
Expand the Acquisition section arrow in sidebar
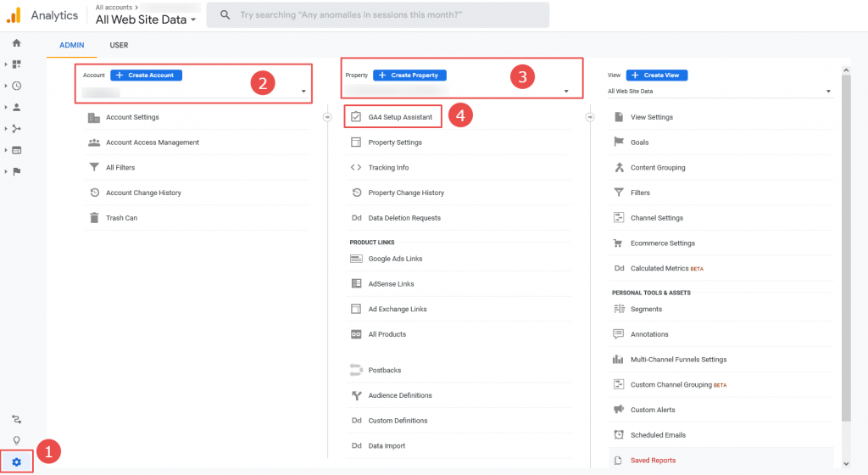pos(6,128)
